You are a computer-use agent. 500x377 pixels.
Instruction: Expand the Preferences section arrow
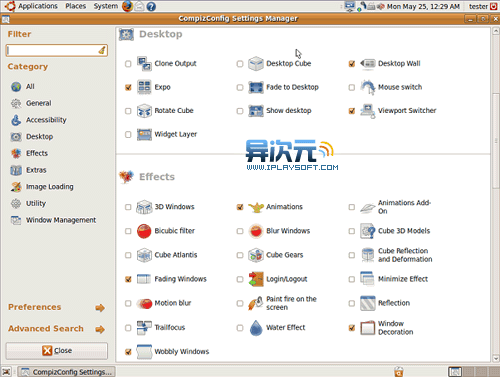[100, 307]
